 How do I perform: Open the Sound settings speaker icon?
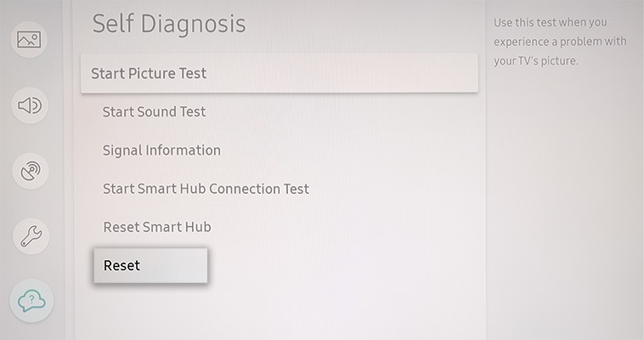(x=30, y=105)
